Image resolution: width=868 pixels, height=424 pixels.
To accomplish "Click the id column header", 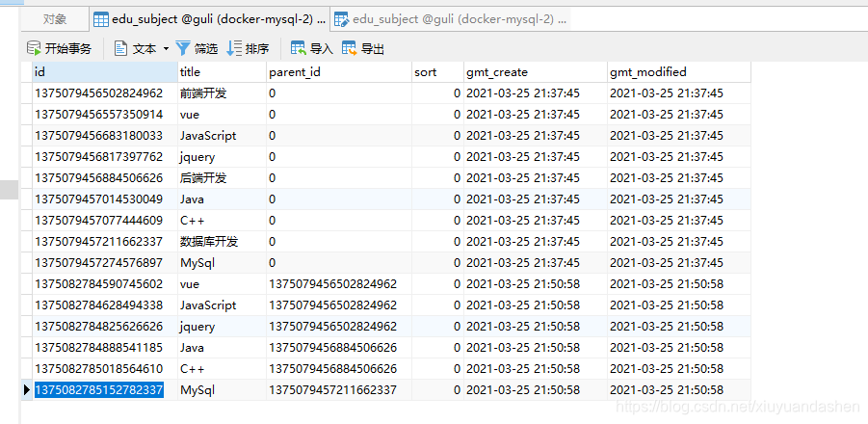I will (105, 72).
